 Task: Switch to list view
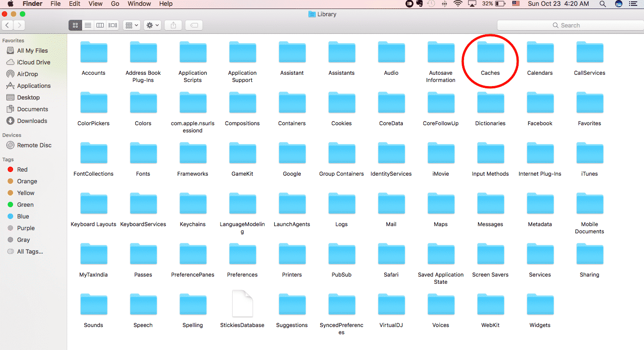click(88, 25)
